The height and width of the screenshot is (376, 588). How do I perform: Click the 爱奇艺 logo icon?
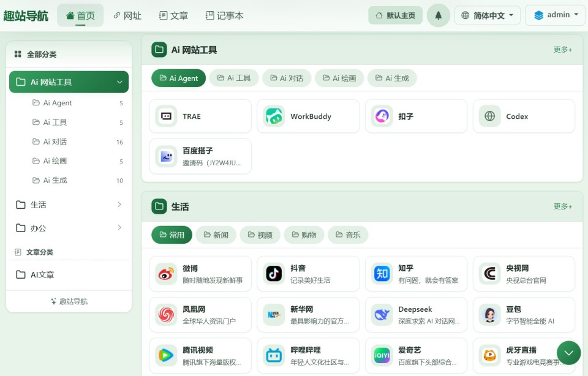pyautogui.click(x=382, y=355)
